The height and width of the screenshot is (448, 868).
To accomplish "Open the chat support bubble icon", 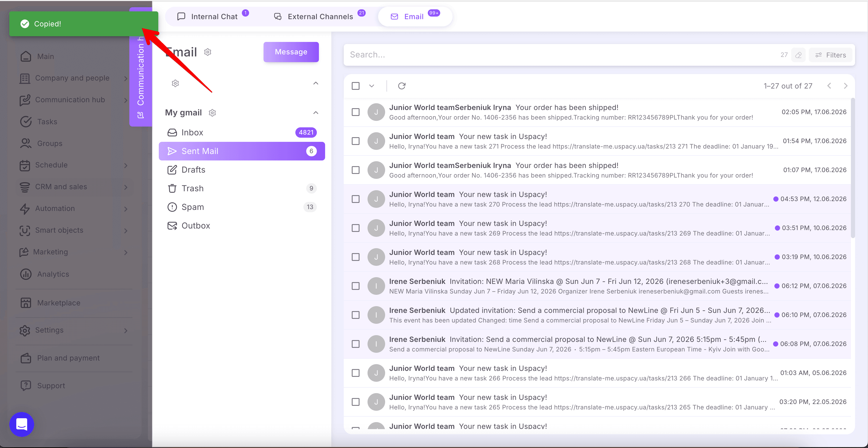I will [21, 424].
